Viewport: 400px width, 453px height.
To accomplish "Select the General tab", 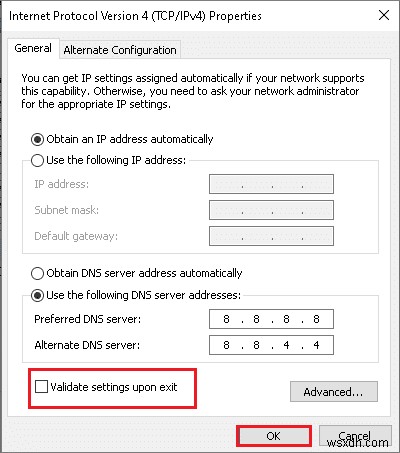I will pyautogui.click(x=33, y=48).
